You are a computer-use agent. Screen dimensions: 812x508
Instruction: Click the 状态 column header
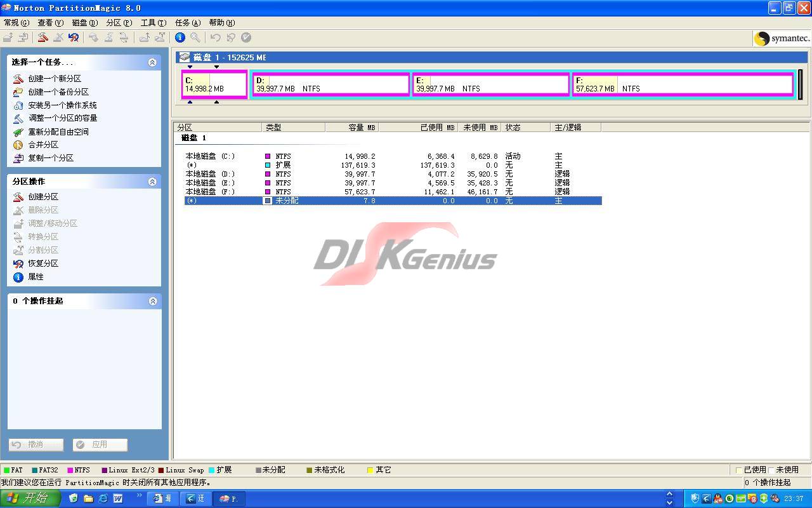[x=526, y=128]
